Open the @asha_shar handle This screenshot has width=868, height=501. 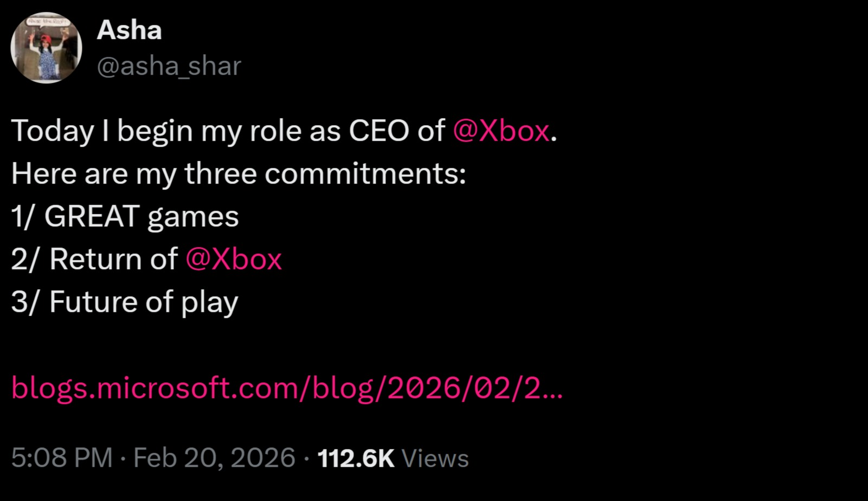[169, 66]
